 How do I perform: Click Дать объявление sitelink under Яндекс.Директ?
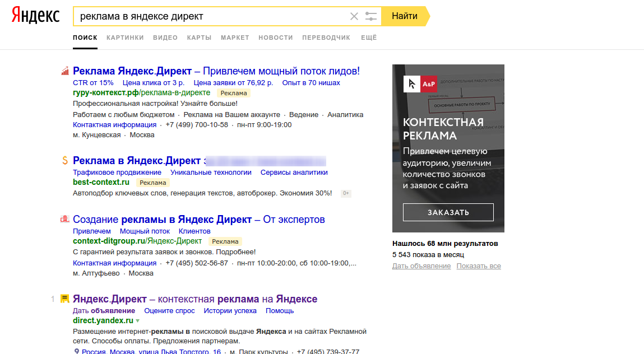(x=104, y=311)
